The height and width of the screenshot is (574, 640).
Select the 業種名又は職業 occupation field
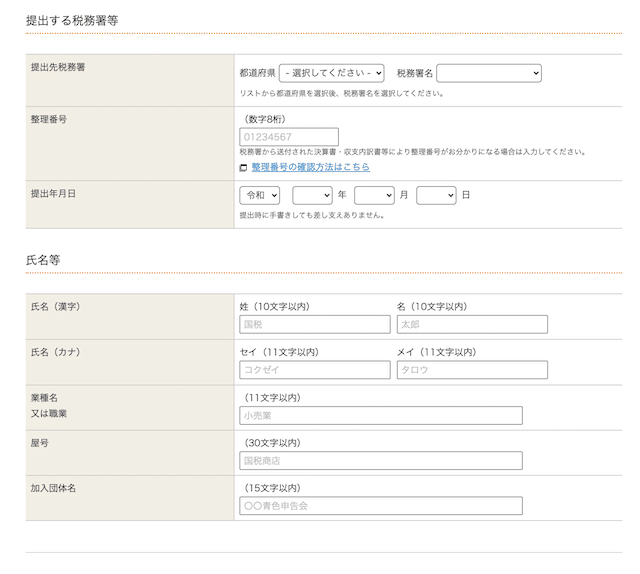[380, 416]
